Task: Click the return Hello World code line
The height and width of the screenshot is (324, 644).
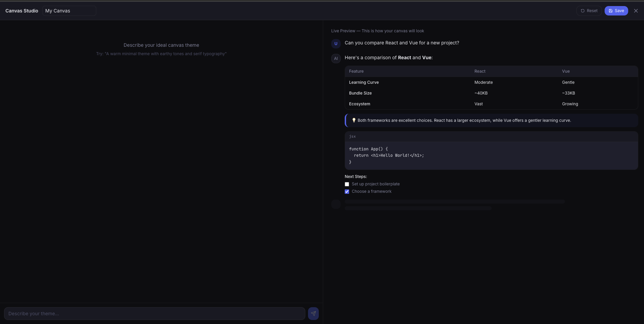Action: 389,155
